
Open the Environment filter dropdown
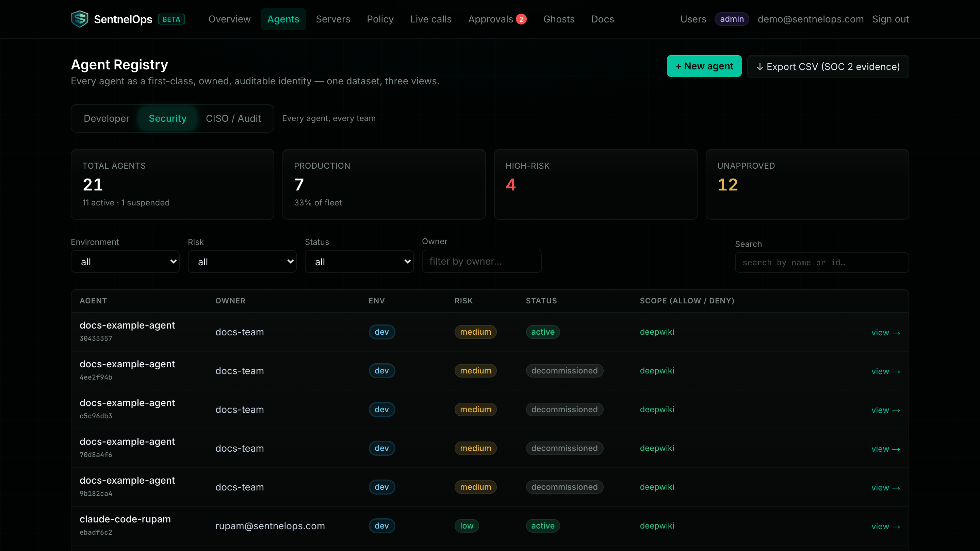[x=125, y=262]
